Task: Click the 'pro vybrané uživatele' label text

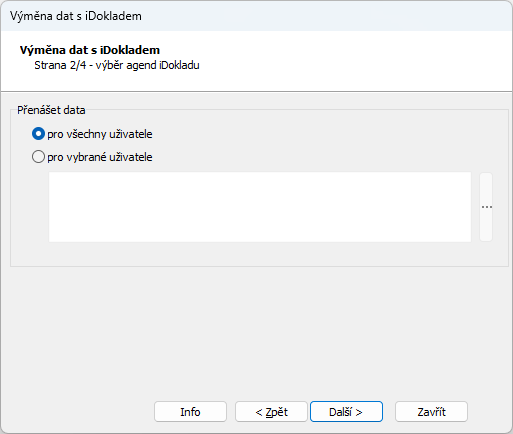Action: point(100,157)
